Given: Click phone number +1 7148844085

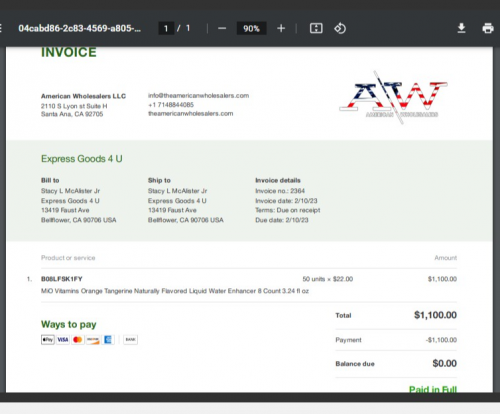Looking at the screenshot, I should [x=171, y=105].
